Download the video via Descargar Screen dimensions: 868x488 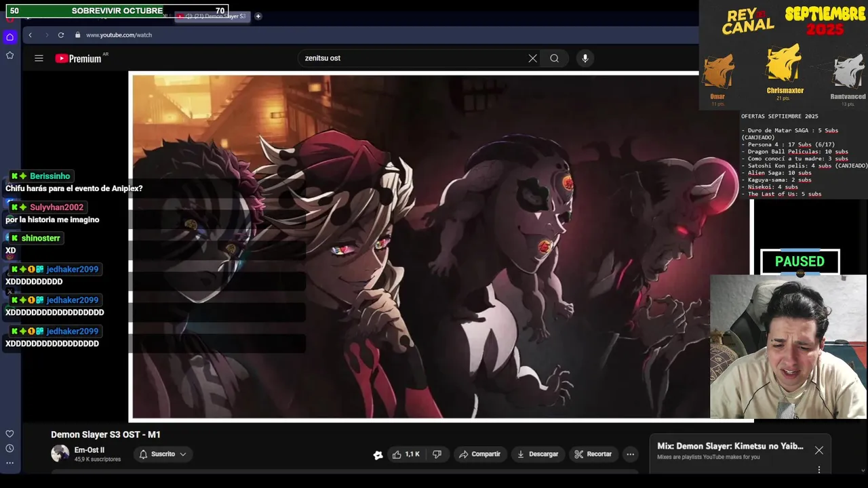tap(537, 454)
